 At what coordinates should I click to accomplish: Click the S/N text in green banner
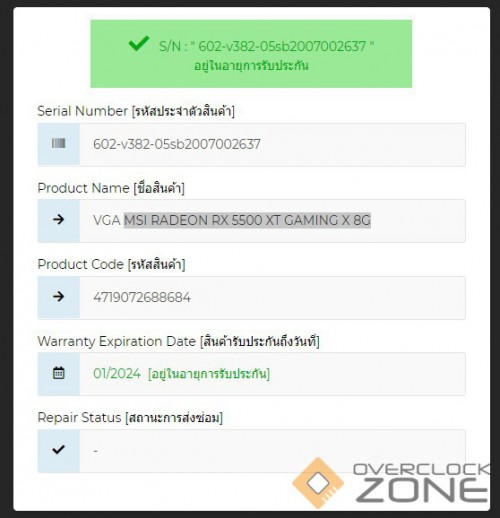(x=266, y=46)
